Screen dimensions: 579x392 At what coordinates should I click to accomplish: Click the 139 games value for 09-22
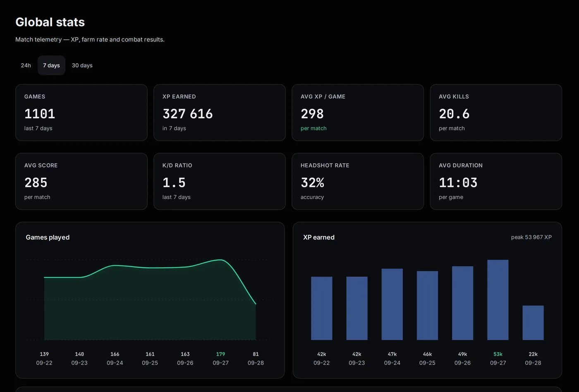pos(44,354)
